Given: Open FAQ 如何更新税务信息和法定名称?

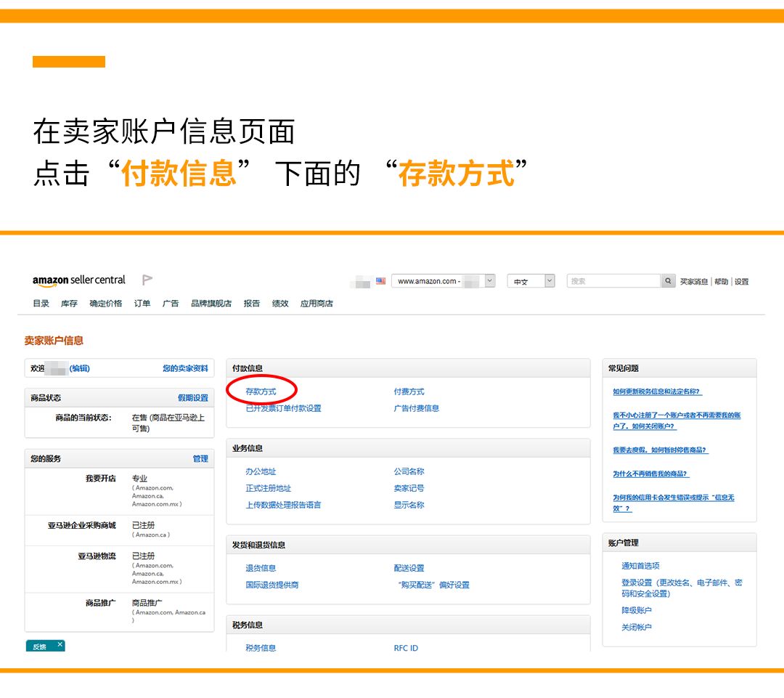Looking at the screenshot, I should click(x=658, y=391).
